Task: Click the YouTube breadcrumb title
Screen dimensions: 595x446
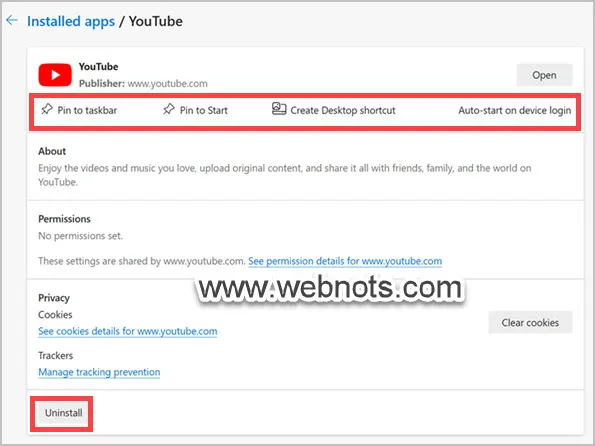Action: (x=156, y=21)
